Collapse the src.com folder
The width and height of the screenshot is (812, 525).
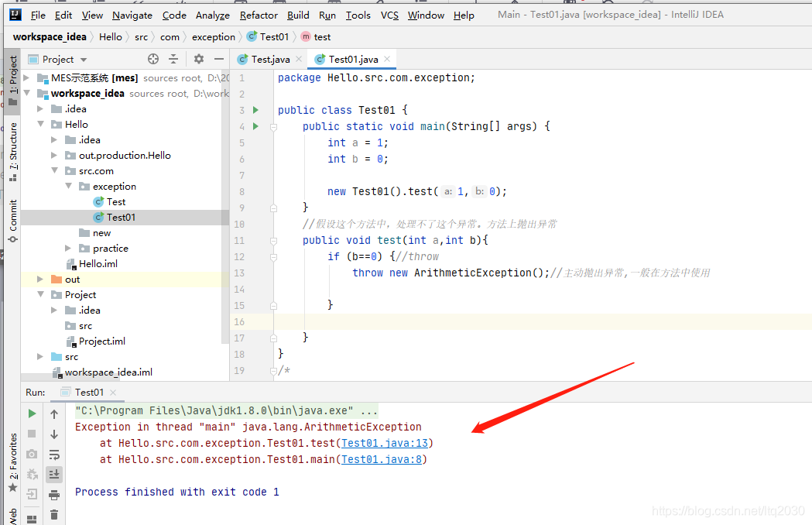click(x=54, y=170)
